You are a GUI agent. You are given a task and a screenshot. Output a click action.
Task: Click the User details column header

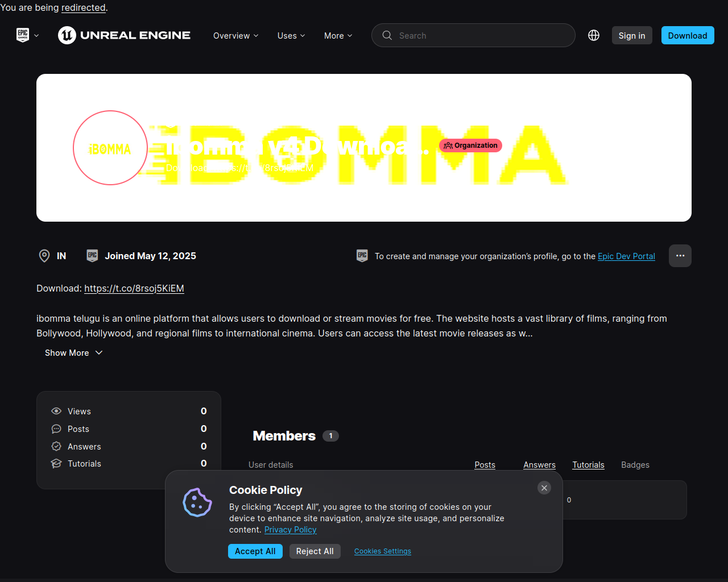(271, 465)
